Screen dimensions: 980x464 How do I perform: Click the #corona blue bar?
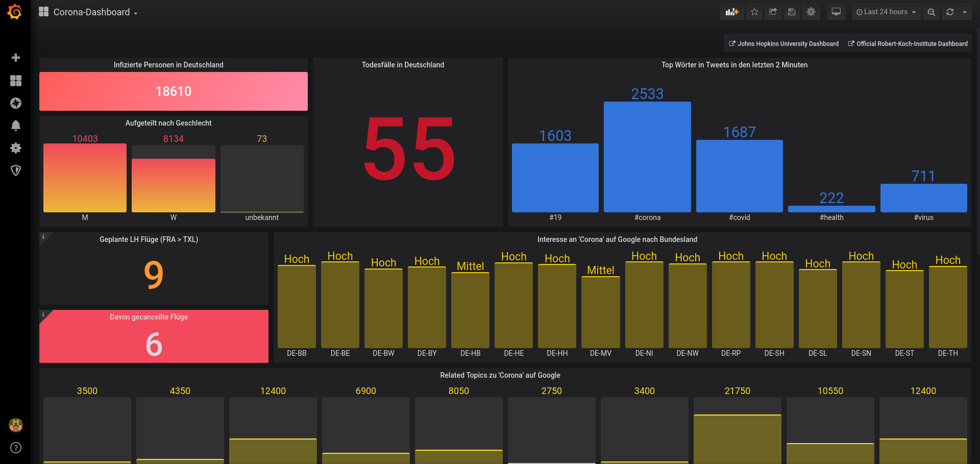click(x=647, y=157)
